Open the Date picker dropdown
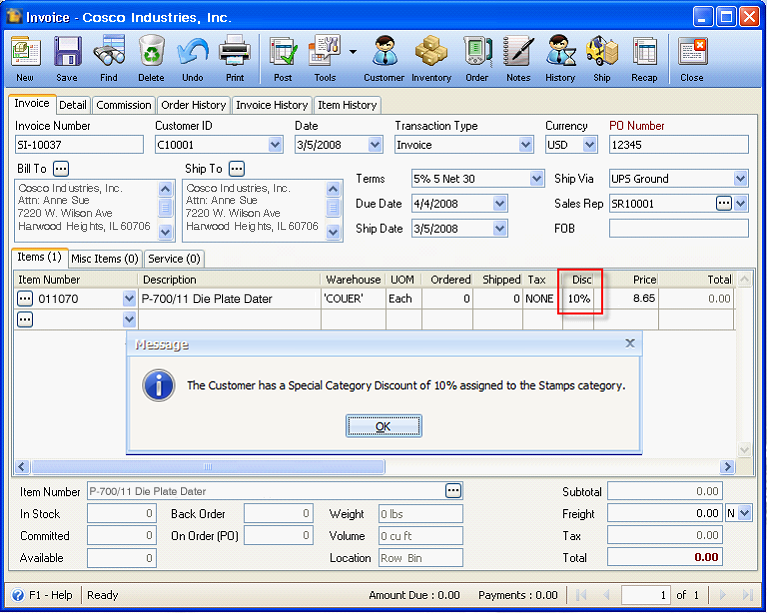 tap(375, 145)
